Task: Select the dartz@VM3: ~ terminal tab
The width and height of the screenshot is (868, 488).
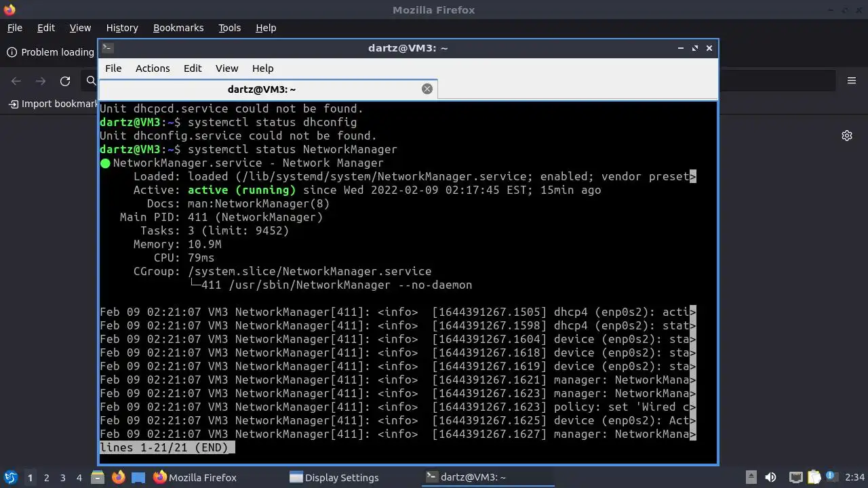Action: tap(269, 89)
